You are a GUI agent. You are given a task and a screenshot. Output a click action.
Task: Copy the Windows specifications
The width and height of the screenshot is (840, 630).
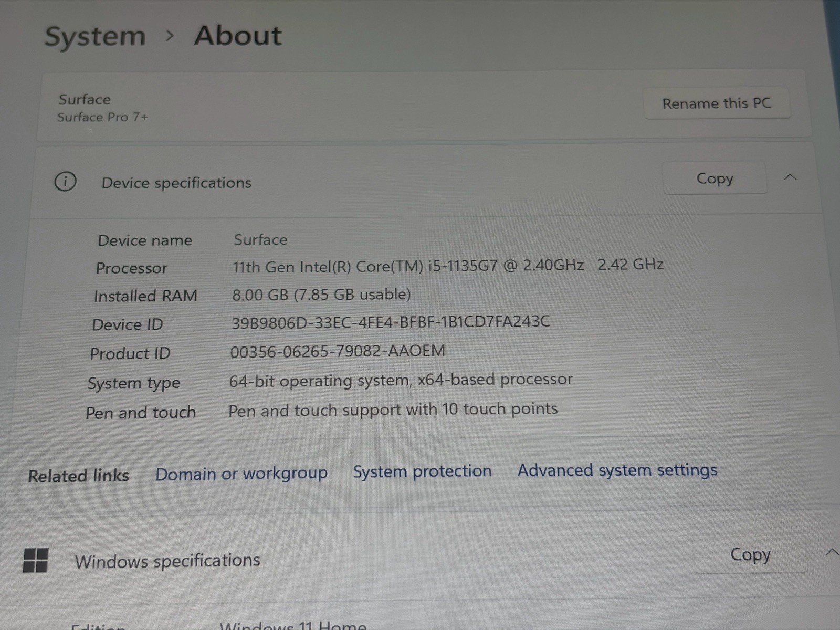click(x=750, y=554)
